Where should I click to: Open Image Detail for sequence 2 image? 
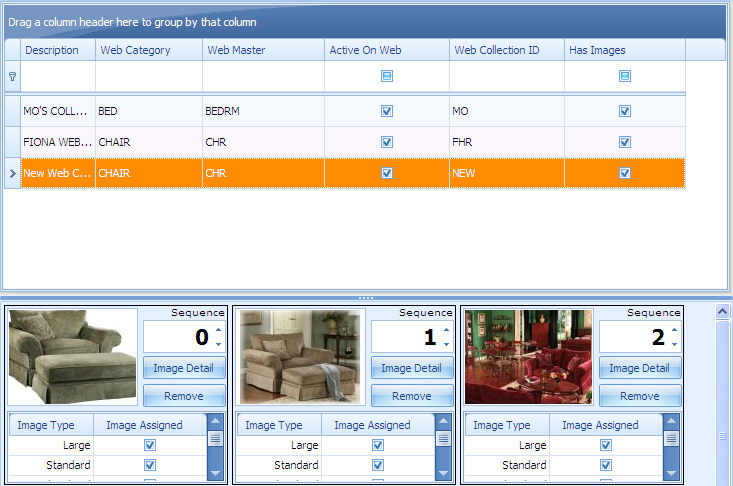coord(640,368)
